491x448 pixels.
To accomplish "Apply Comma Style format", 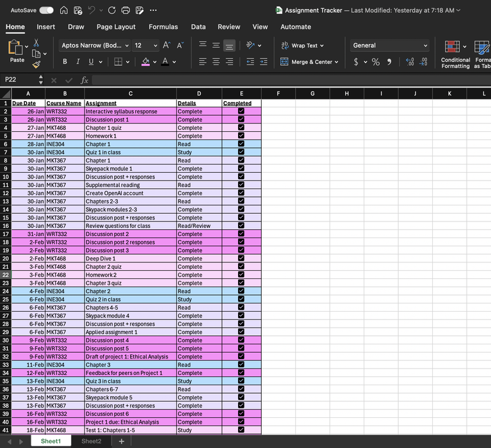I will 389,62.
